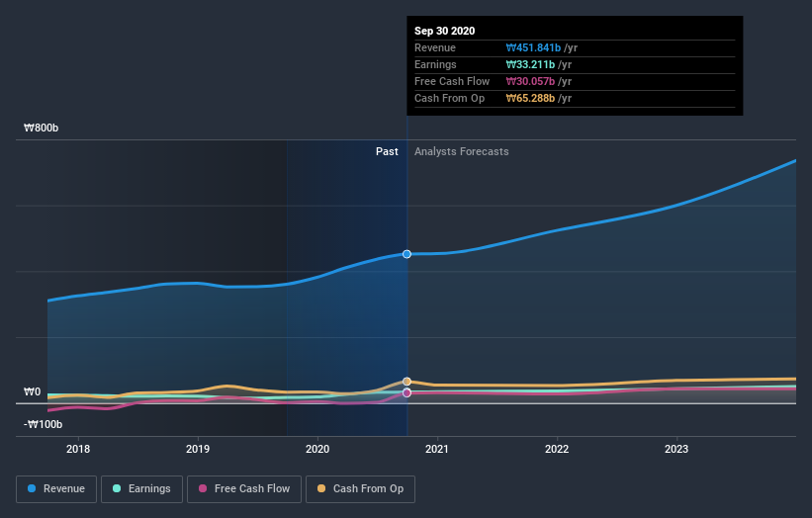This screenshot has width=812, height=518.
Task: Click the 2022 x-axis label
Action: [x=557, y=449]
